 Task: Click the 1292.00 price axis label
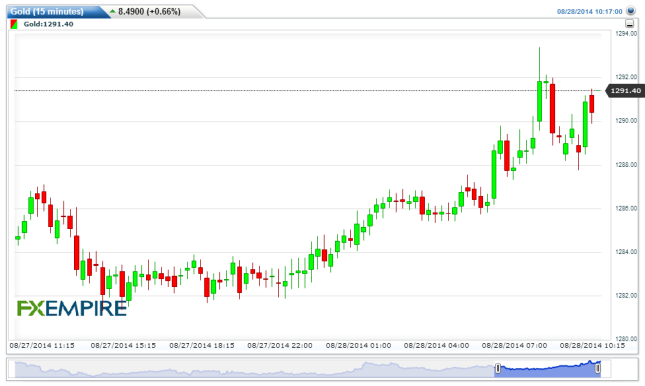[x=626, y=77]
